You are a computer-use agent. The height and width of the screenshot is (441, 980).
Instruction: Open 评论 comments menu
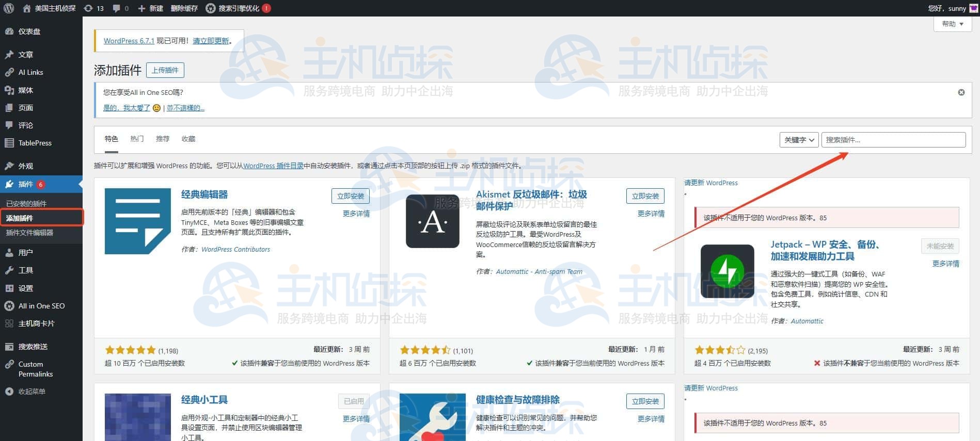coord(41,125)
